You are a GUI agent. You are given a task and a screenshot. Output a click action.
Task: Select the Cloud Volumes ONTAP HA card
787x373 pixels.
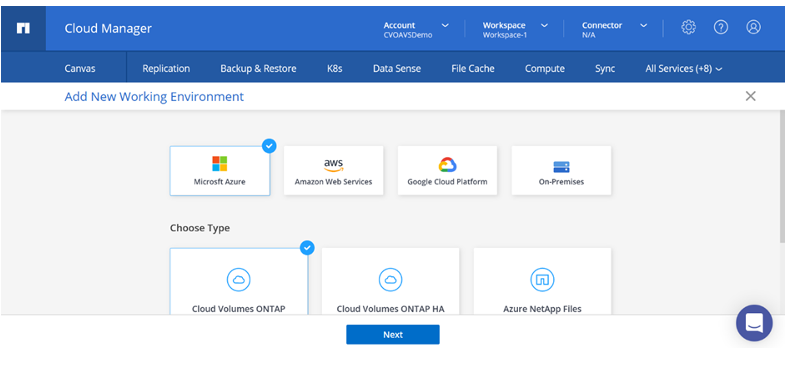390,282
